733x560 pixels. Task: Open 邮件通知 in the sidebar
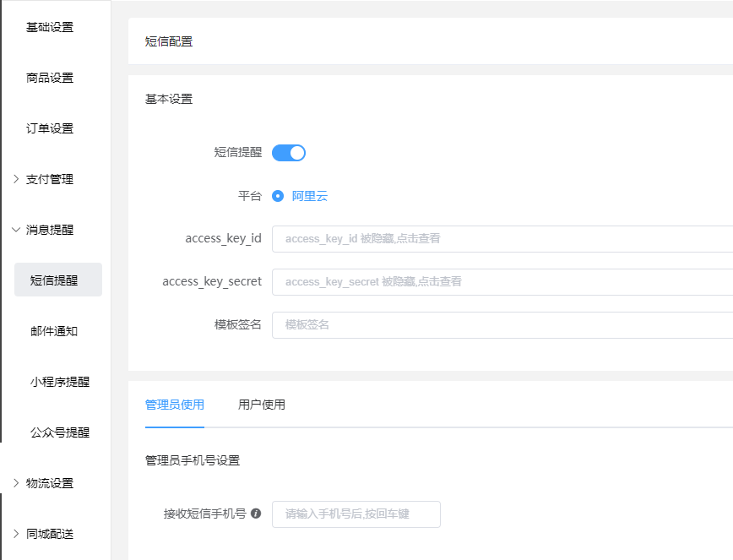(x=54, y=331)
